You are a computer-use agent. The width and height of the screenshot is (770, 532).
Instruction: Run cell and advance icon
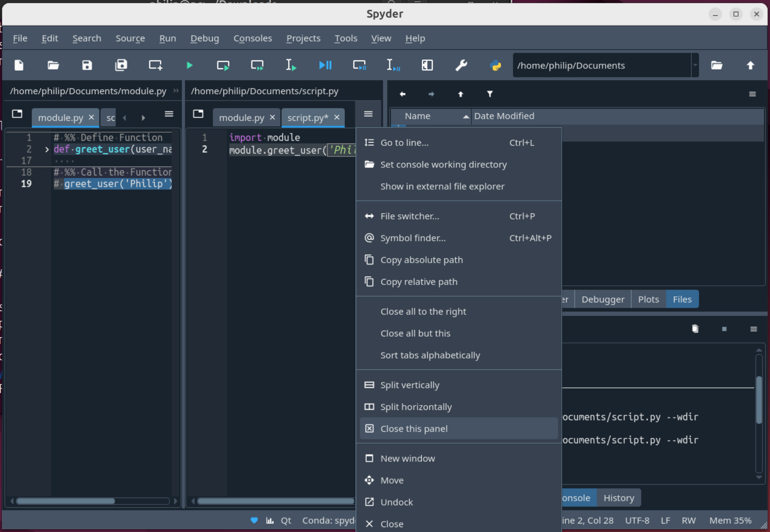[257, 65]
